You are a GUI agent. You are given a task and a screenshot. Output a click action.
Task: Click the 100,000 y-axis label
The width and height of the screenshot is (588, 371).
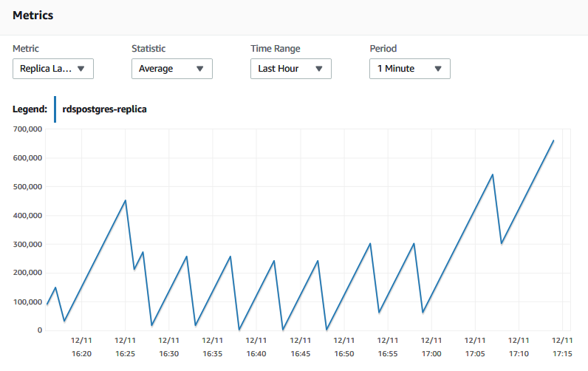(27, 302)
